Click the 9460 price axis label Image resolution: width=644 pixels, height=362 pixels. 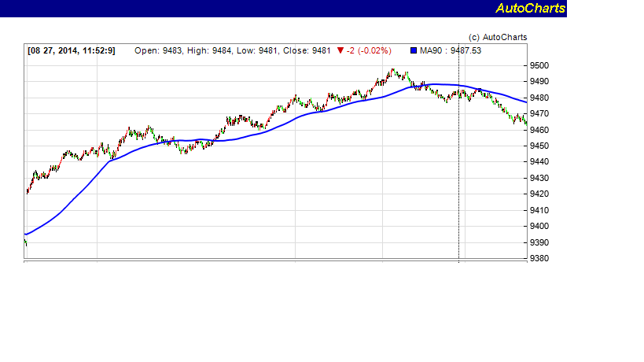(539, 130)
